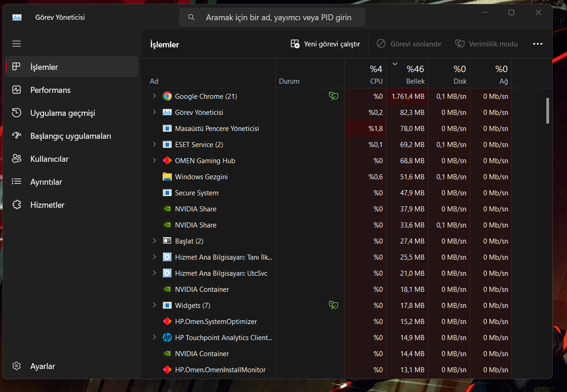Expand the Widgets (7) process group

154,305
